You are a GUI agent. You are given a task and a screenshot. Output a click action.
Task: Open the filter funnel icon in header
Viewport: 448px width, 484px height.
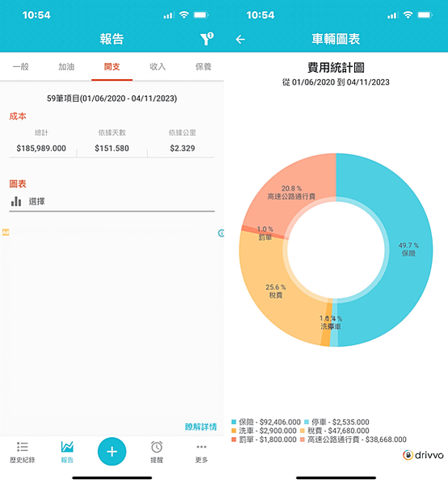(x=207, y=39)
